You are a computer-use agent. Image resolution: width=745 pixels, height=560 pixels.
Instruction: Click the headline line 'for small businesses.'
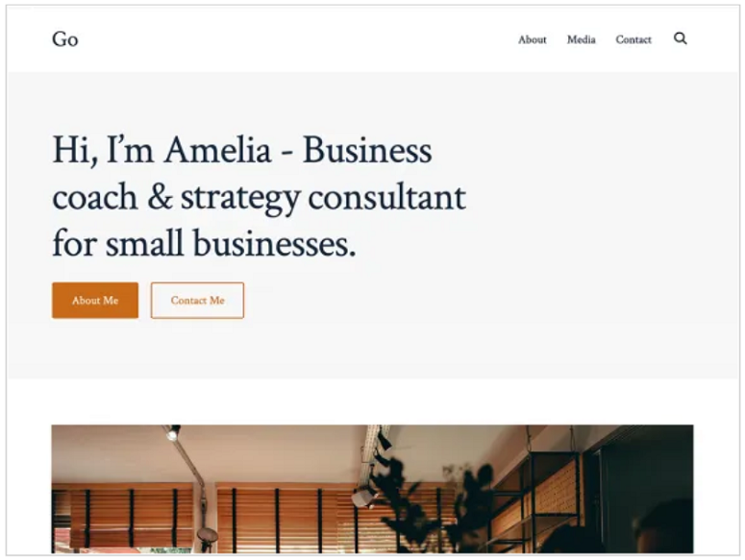tap(204, 243)
